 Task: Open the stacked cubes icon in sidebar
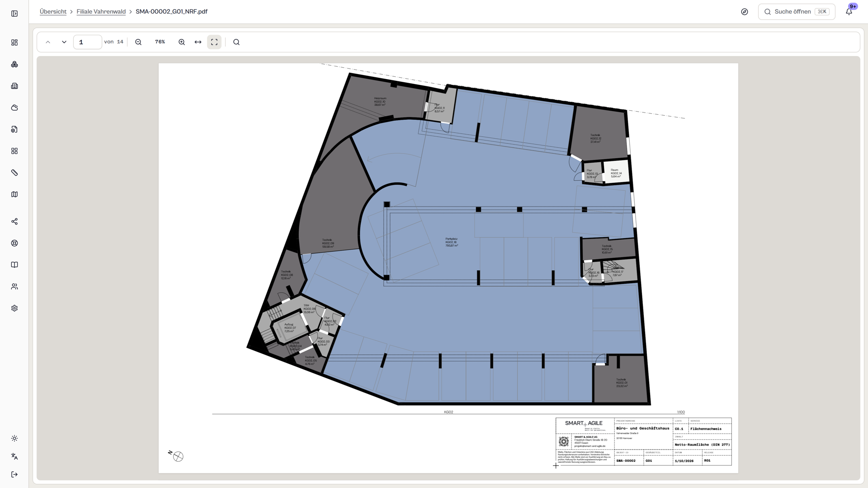[14, 64]
